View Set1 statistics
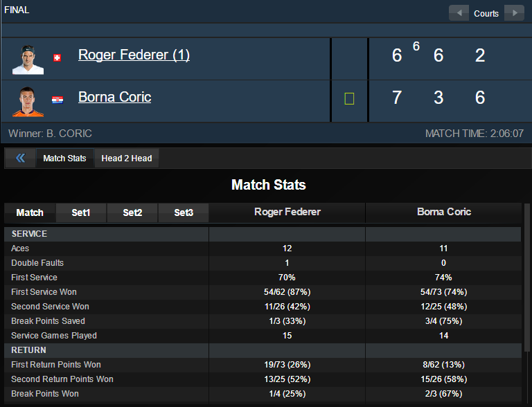Viewport: 532px width, 407px height. click(x=81, y=212)
